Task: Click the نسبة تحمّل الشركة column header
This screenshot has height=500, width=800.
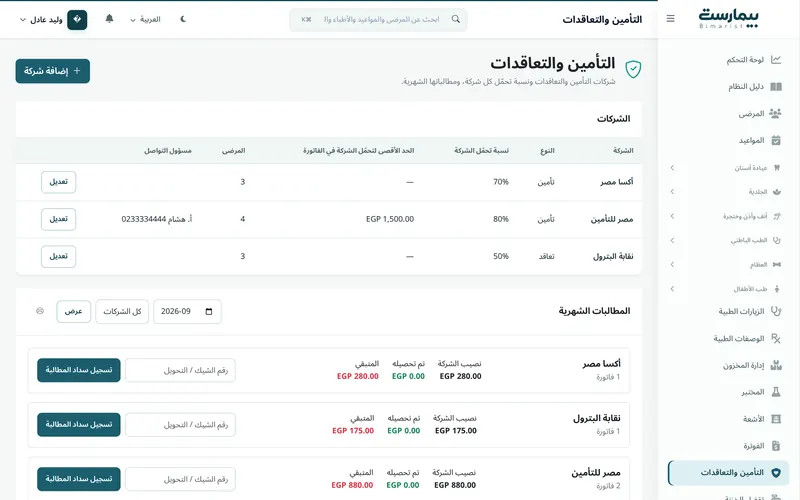Action: click(481, 151)
